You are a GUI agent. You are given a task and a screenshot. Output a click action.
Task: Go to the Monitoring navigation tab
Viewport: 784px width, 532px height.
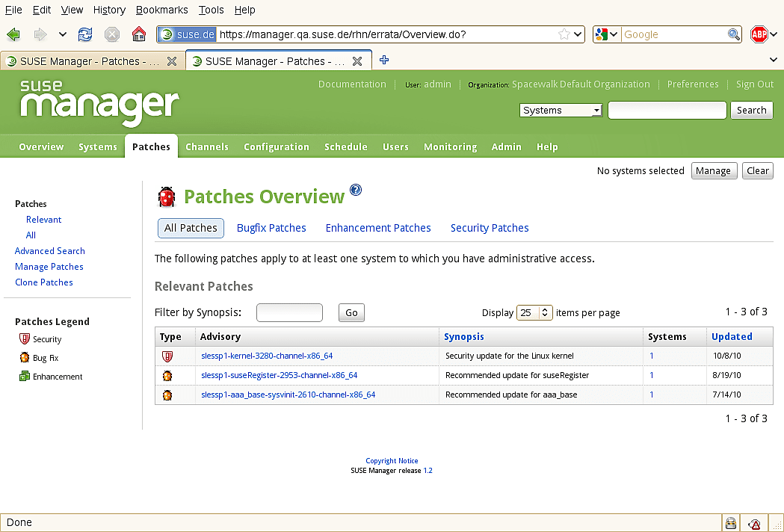point(451,146)
